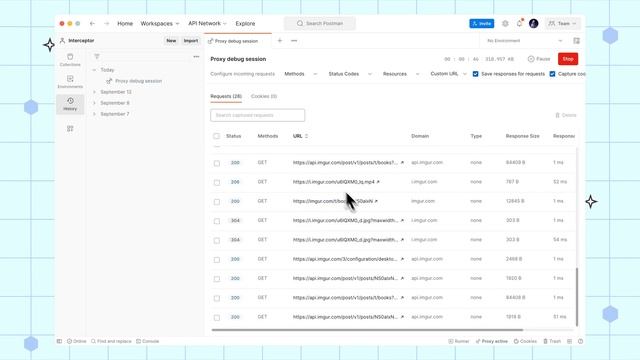Check the u6IQXM0_lq.mp4 request row checkbox
Screen dimensions: 640x360
coord(217,182)
